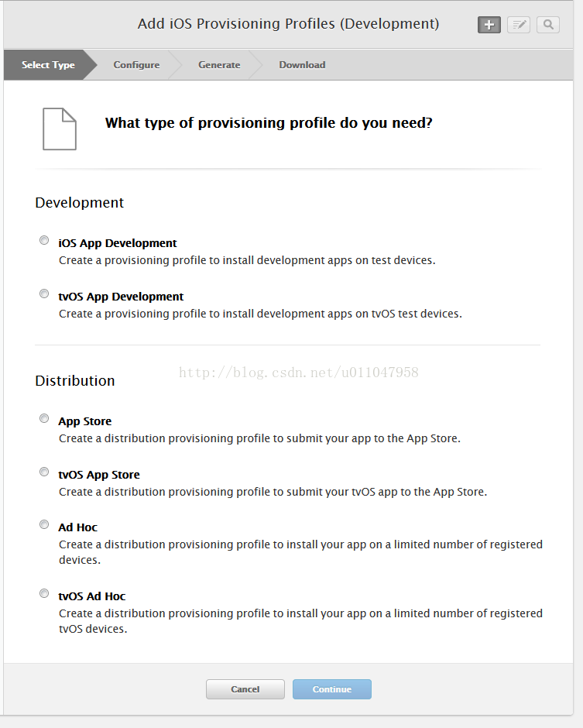This screenshot has height=728, width=583.
Task: Click the plus icon to add a profile
Action: tap(489, 25)
